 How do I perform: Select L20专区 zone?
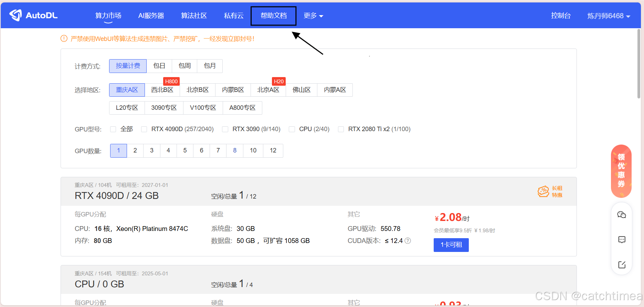click(x=127, y=108)
